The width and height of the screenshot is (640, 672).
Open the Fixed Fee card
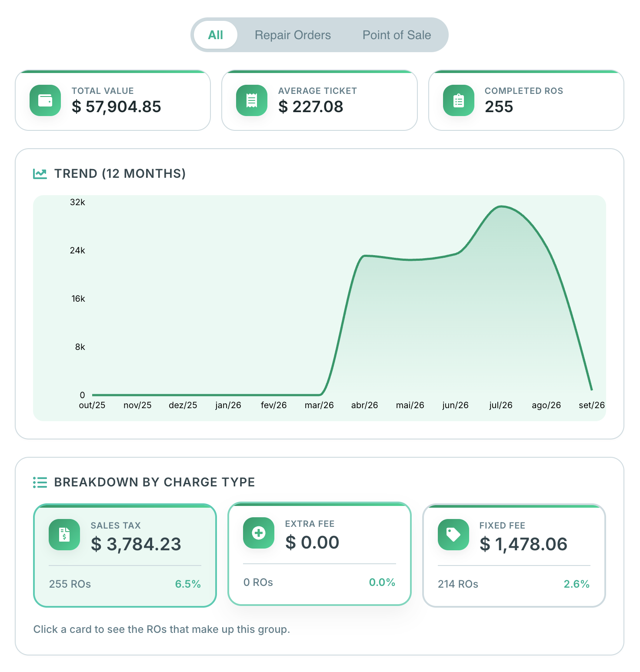tap(514, 556)
